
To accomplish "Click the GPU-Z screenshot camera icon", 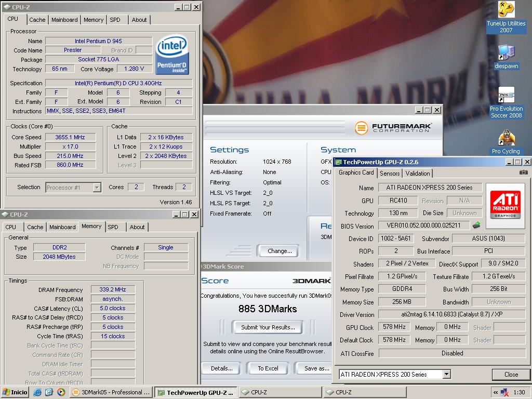I will [x=523, y=172].
